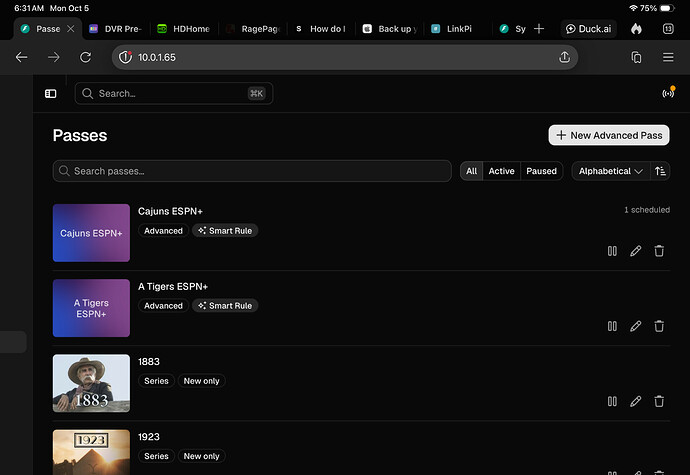Create a New Advanced Pass
The width and height of the screenshot is (690, 475).
point(609,135)
